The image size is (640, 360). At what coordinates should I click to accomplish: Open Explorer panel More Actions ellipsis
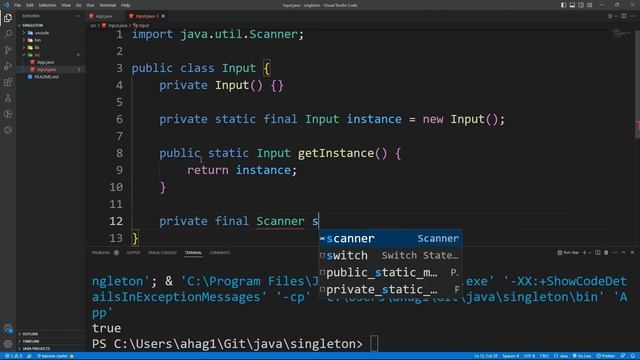click(x=78, y=16)
